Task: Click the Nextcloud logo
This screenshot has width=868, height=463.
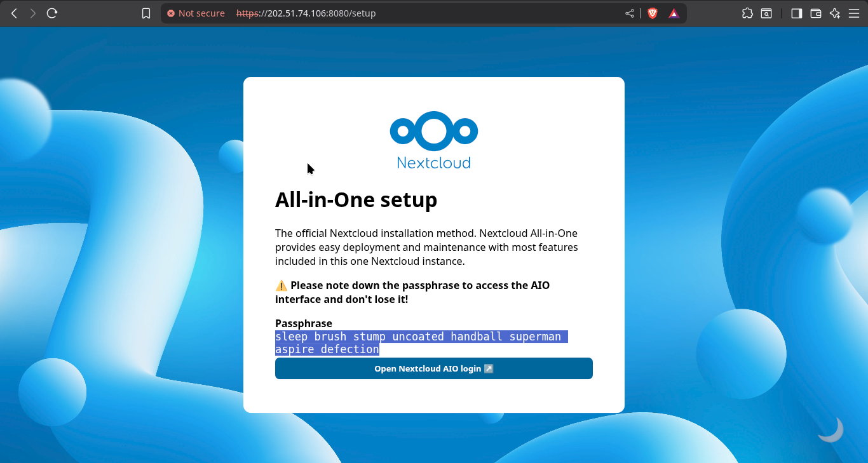Action: (433, 140)
